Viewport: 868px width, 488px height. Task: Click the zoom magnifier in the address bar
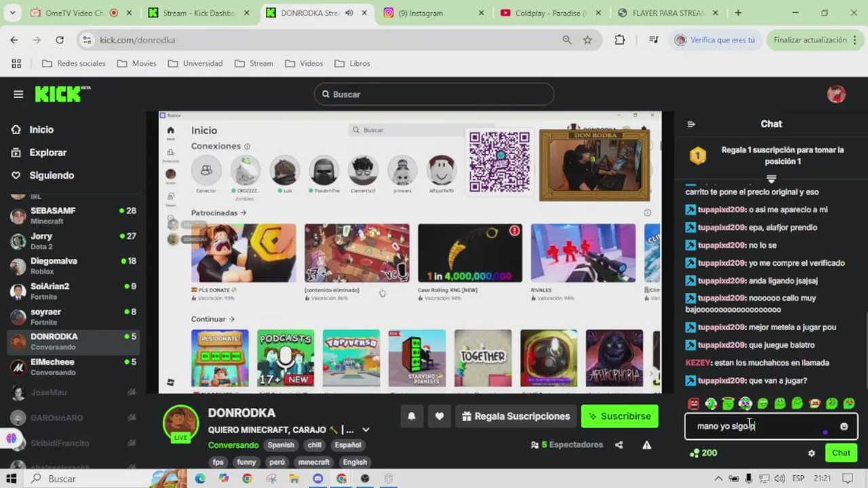(x=567, y=40)
